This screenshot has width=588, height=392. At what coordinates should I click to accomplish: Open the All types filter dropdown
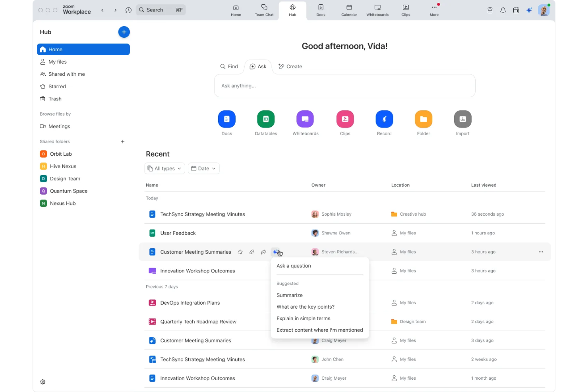tap(164, 168)
